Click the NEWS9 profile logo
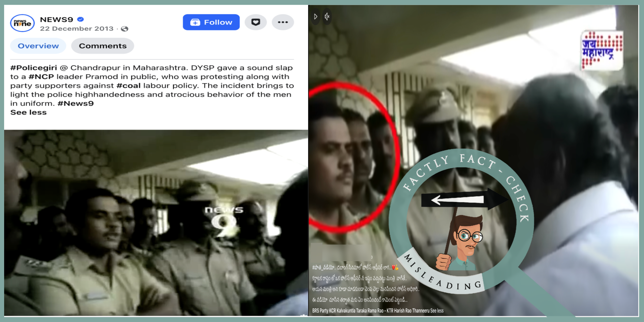 [x=22, y=23]
